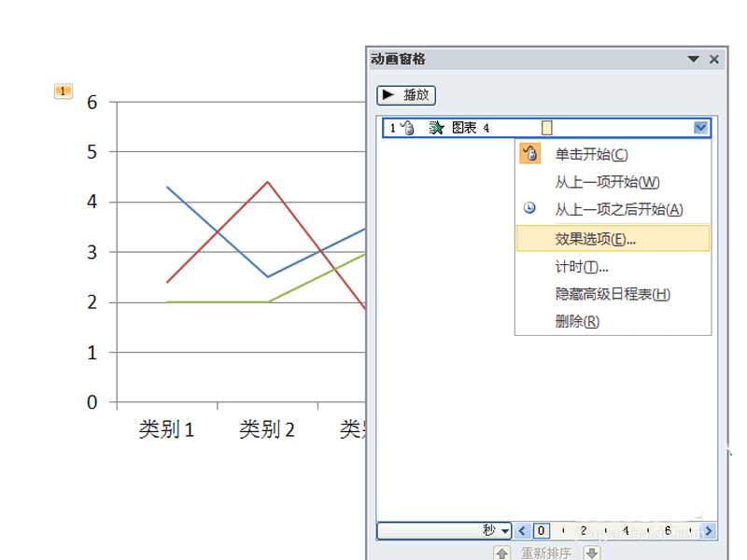
Task: Move animation up with reorder up arrow
Action: pyautogui.click(x=501, y=553)
